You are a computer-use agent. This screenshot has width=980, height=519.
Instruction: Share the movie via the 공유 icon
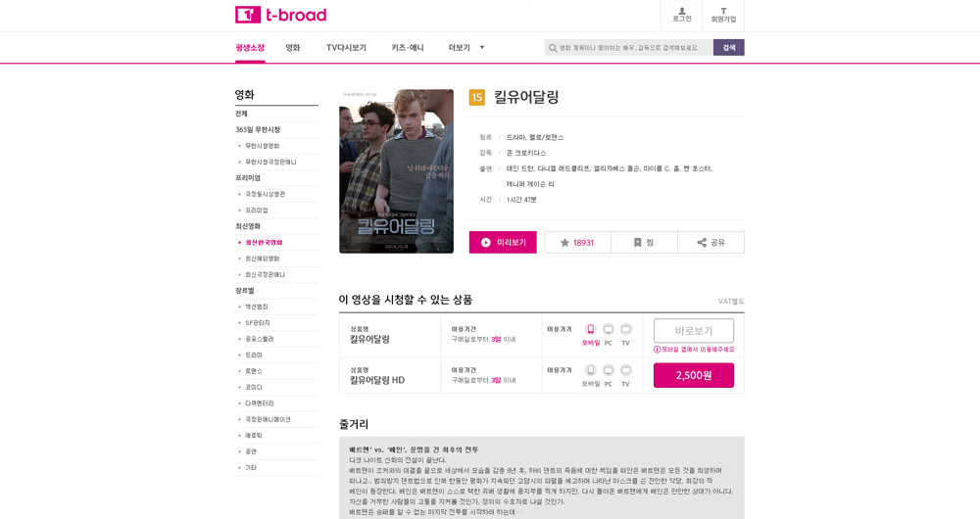coord(711,242)
